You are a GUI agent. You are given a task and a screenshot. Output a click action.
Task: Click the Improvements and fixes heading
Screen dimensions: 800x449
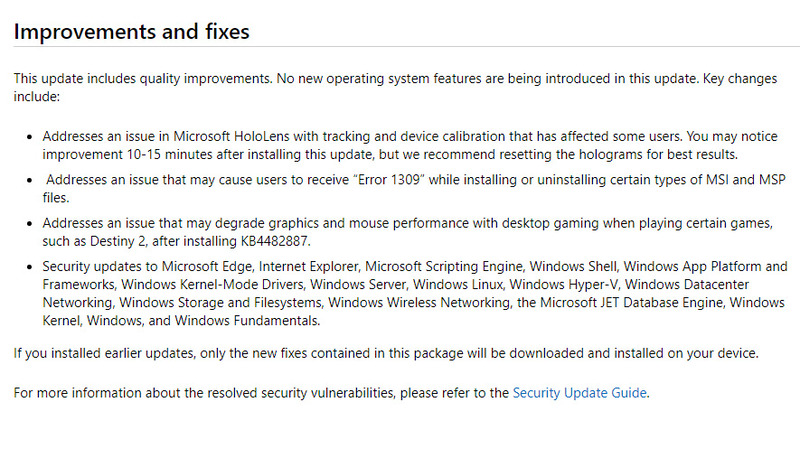click(x=131, y=31)
